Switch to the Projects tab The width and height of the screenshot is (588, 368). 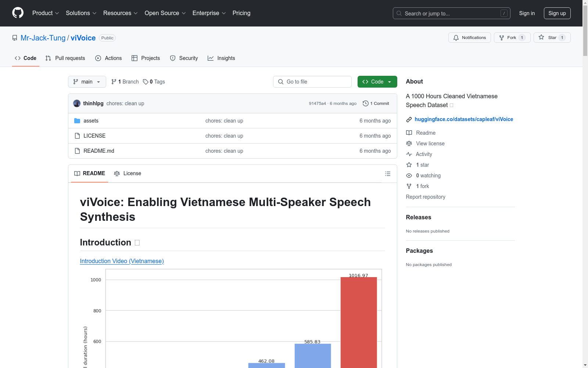point(146,58)
